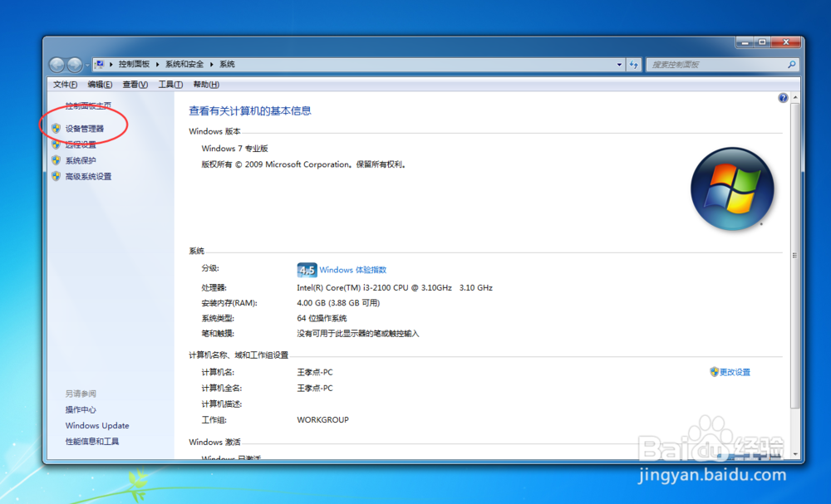Expand the arrow after 控制面板 breadcrumb
Screen dimensions: 831x504
(157, 64)
